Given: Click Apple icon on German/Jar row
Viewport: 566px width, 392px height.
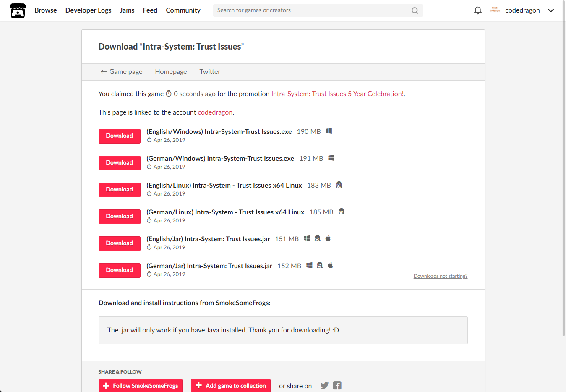Looking at the screenshot, I should click(x=331, y=266).
